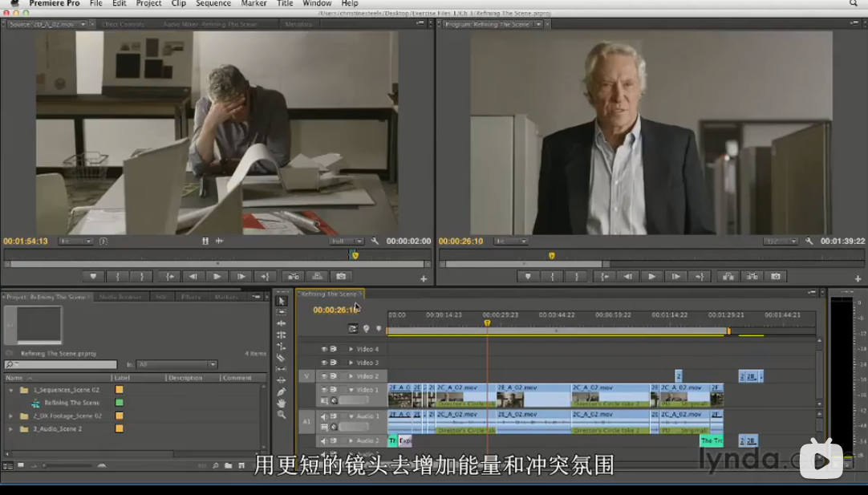Click the Program monitor settings wrench

pos(809,241)
